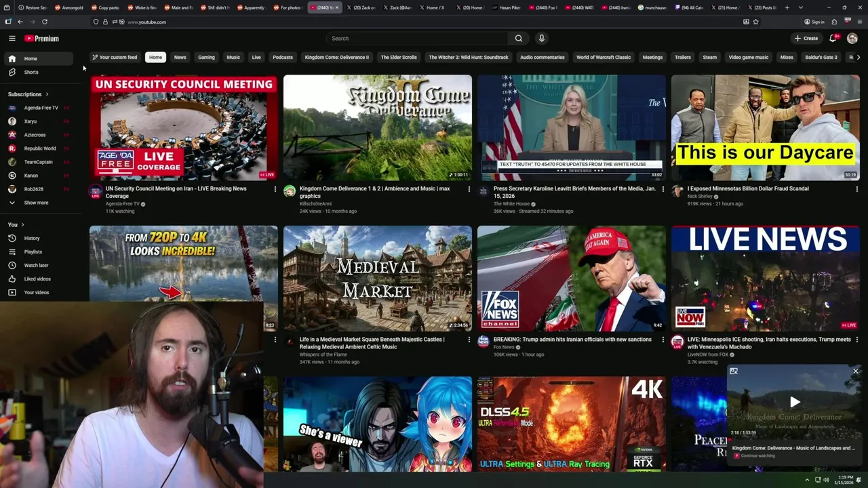
Task: Open options menu for UN Security Council video
Action: (275, 189)
